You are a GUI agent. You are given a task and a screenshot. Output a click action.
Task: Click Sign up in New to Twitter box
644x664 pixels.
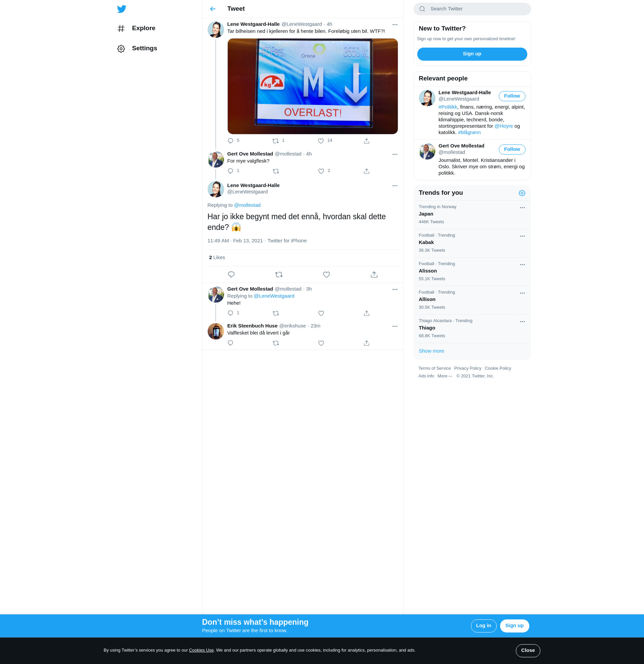[x=472, y=54]
